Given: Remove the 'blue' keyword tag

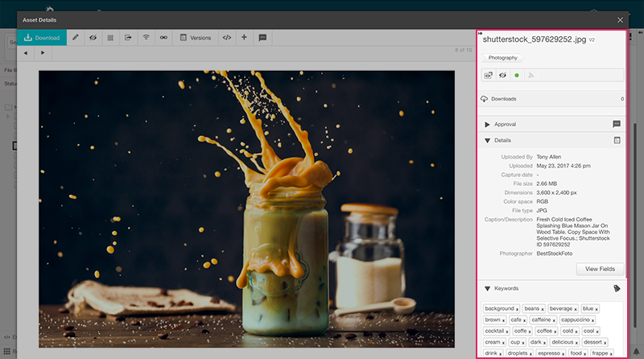Looking at the screenshot, I should pyautogui.click(x=597, y=309).
